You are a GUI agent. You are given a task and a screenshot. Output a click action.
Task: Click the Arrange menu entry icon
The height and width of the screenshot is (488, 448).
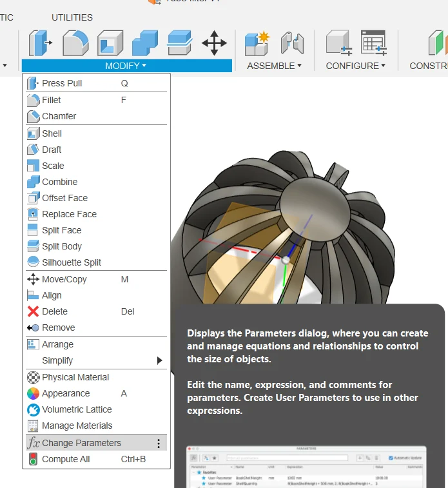click(33, 344)
